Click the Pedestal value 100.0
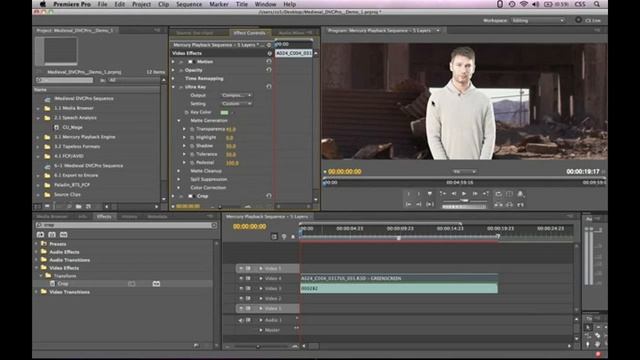Screen dimensions: 640x360 point(232,163)
